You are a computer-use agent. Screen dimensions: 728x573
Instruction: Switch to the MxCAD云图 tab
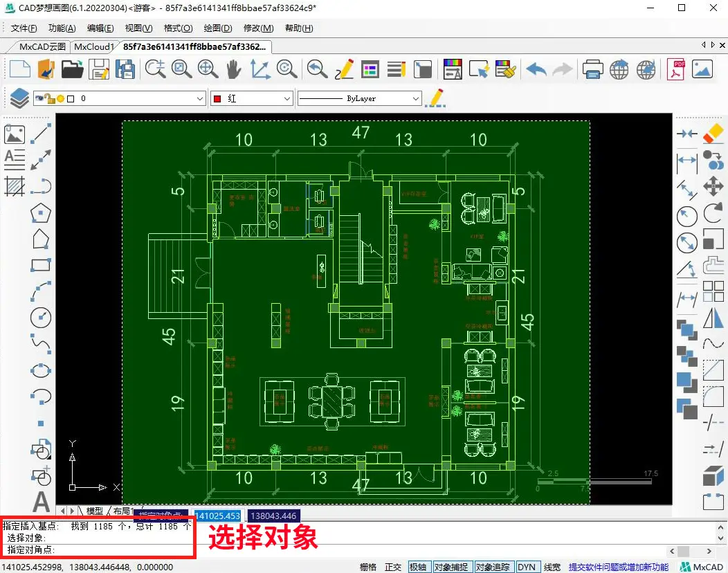pos(42,47)
